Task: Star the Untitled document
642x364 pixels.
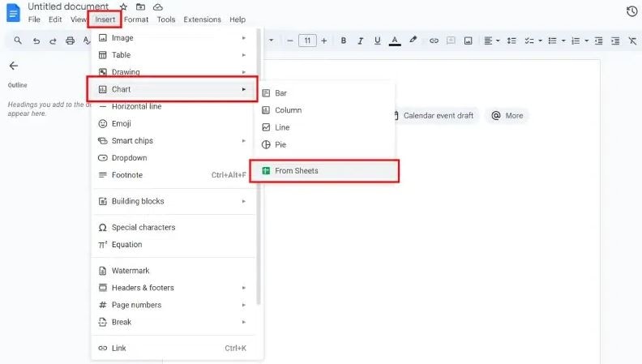Action: pos(123,6)
